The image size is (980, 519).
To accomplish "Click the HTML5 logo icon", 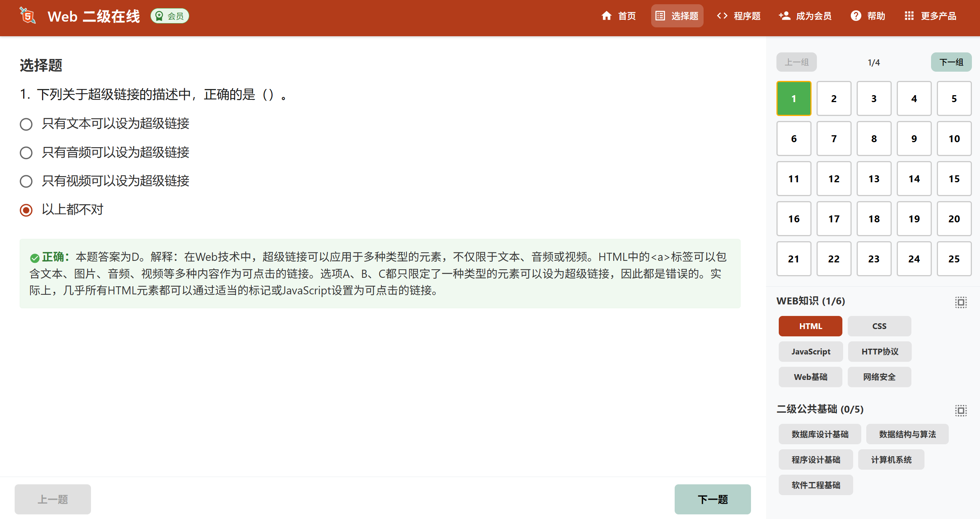I will (x=28, y=16).
